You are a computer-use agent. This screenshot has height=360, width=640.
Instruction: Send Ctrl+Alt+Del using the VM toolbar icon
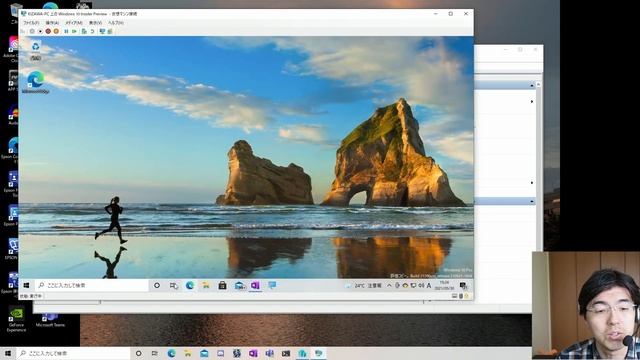click(22, 31)
